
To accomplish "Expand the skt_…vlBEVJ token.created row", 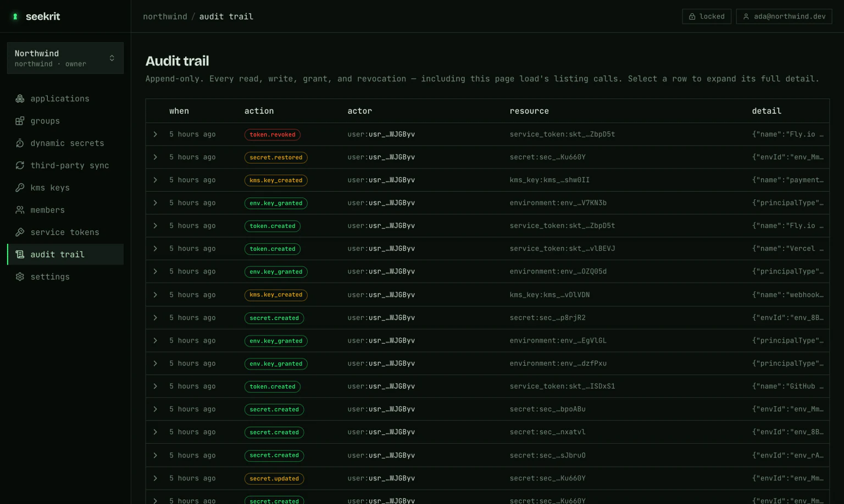I will point(156,249).
